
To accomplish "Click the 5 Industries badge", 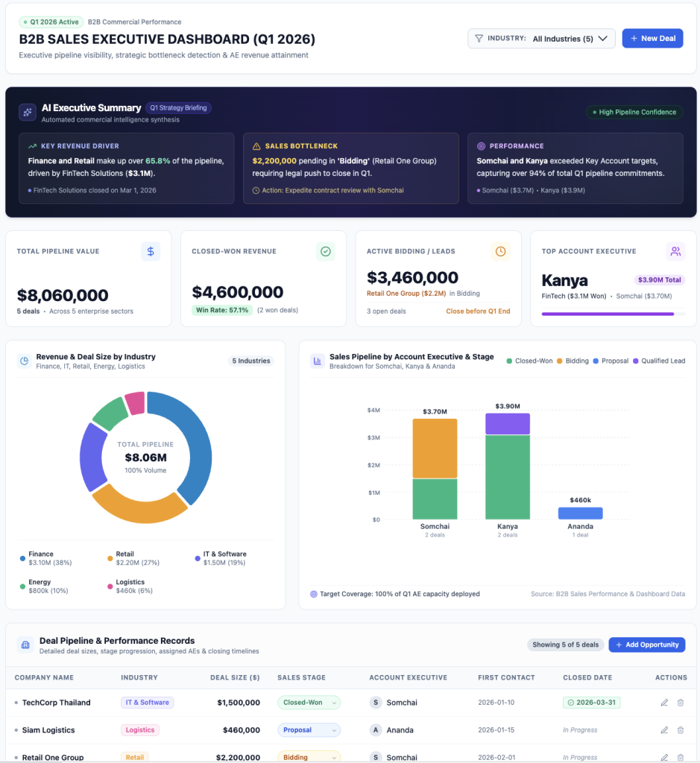I will pyautogui.click(x=251, y=361).
